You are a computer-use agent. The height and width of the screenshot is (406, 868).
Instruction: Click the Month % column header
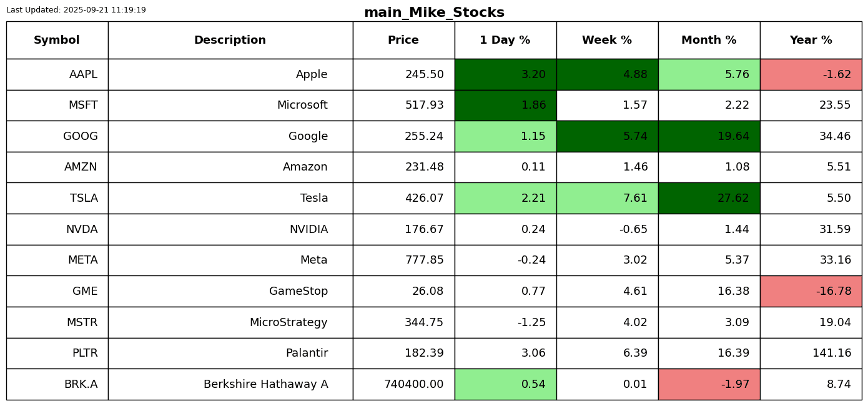coord(709,41)
